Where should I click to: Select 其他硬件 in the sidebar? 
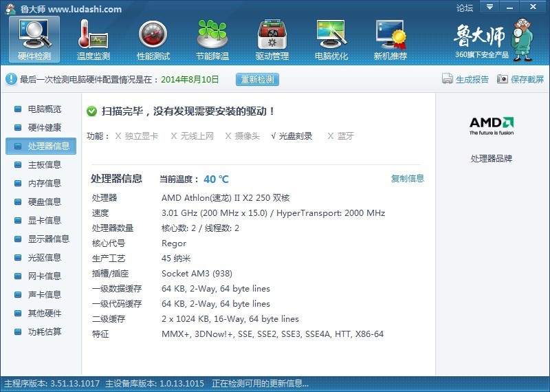coord(41,313)
